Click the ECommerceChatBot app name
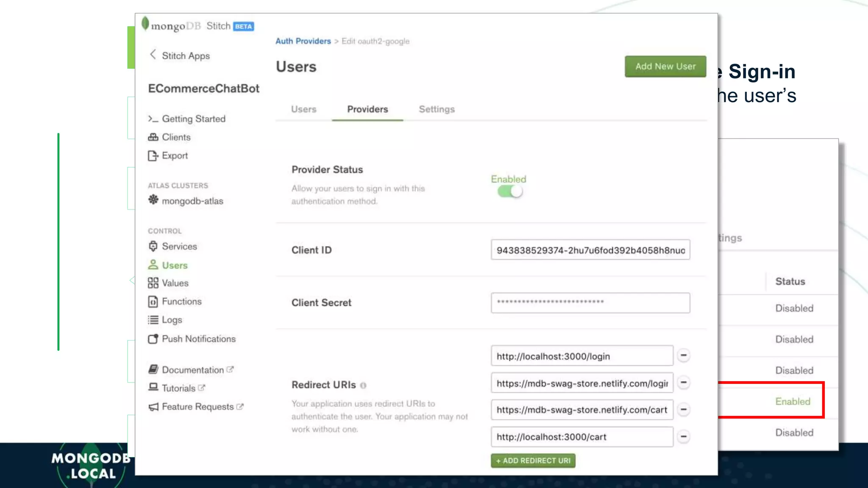Screen dimensions: 868x488 203,89
